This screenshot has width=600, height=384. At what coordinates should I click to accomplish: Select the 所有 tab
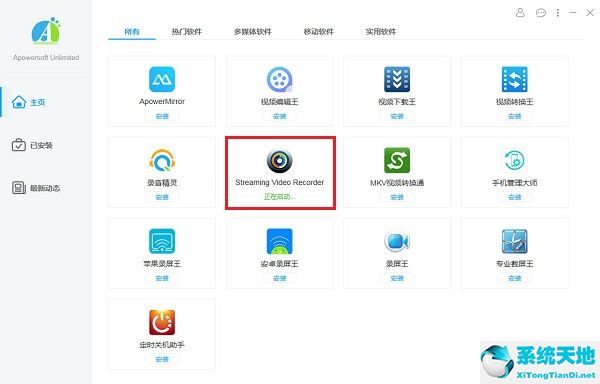(x=132, y=31)
